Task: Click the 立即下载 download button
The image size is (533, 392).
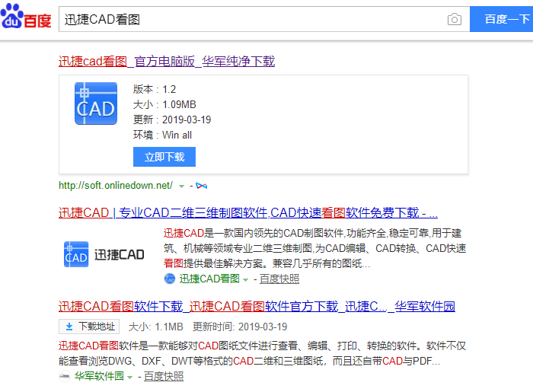Action: tap(164, 157)
